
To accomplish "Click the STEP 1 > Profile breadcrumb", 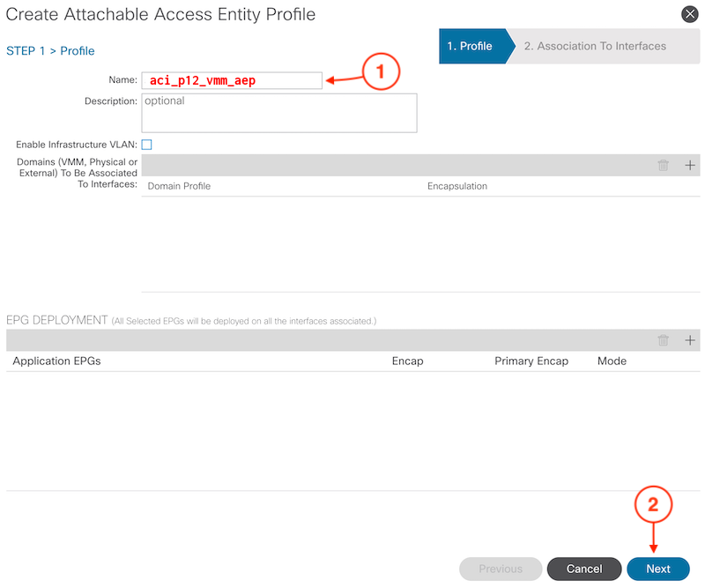I will coord(50,51).
